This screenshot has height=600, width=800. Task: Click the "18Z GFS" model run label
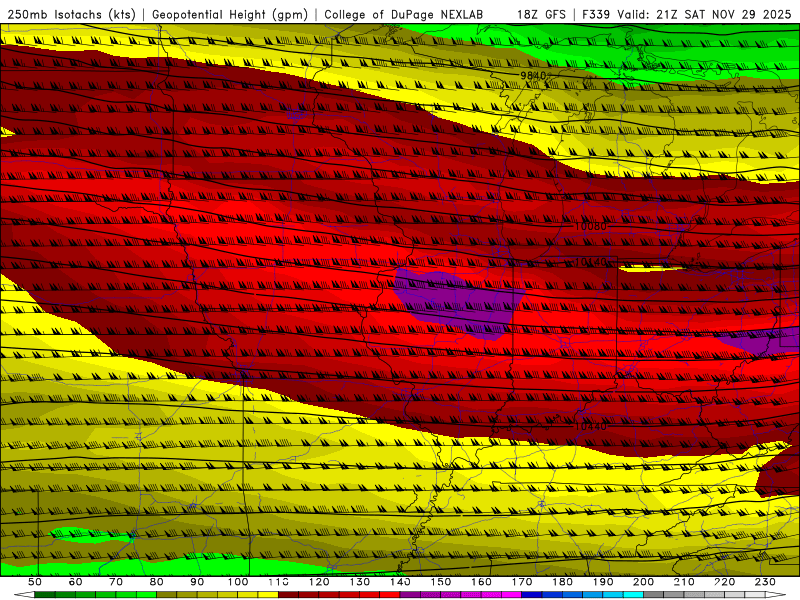point(541,14)
